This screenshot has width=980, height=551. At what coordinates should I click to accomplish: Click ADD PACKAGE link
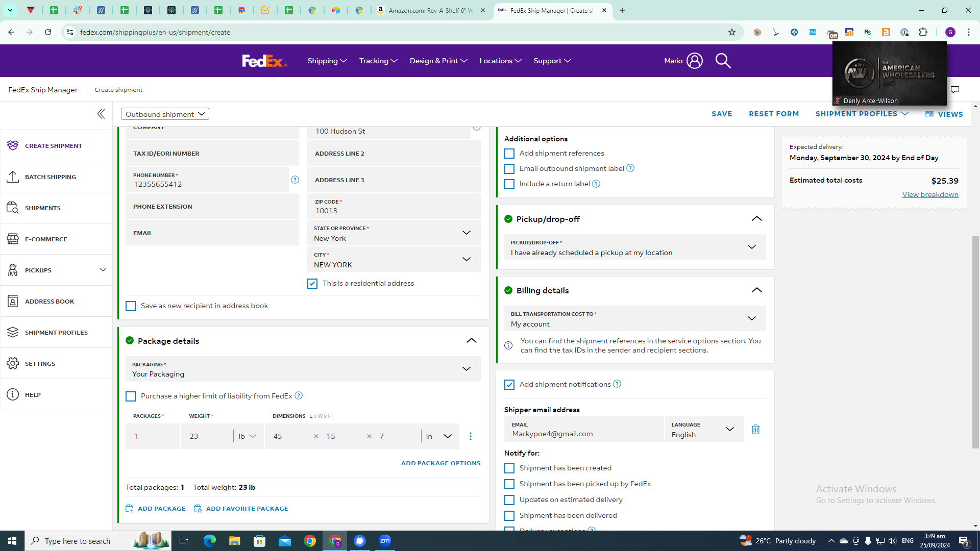[156, 509]
